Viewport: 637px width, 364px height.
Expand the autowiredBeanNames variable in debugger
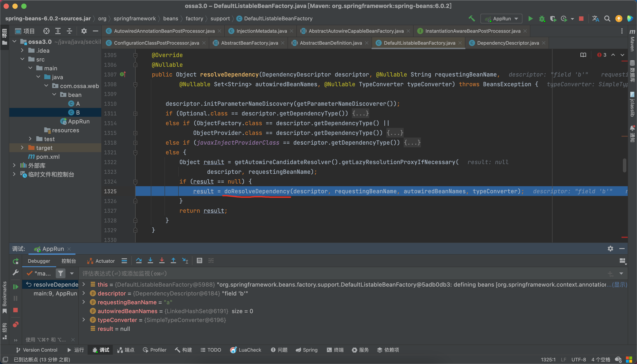(x=85, y=311)
